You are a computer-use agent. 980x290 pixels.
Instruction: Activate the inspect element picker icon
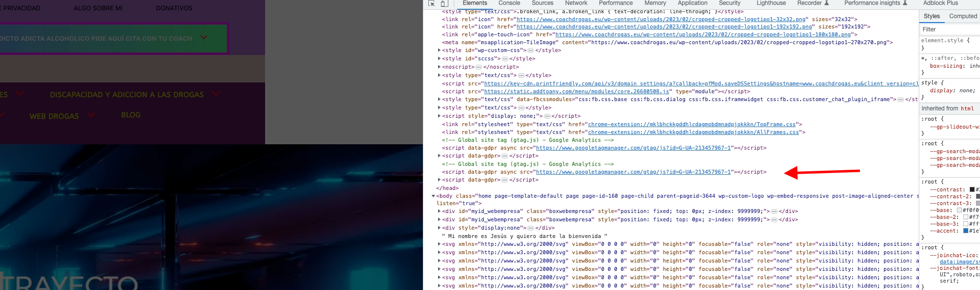click(x=432, y=3)
